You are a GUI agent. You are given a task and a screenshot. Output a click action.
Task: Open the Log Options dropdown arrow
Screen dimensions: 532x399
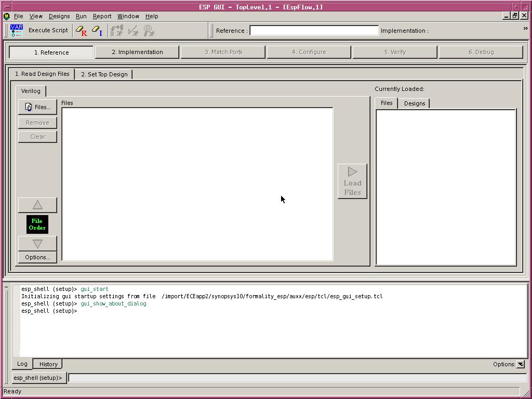521,364
